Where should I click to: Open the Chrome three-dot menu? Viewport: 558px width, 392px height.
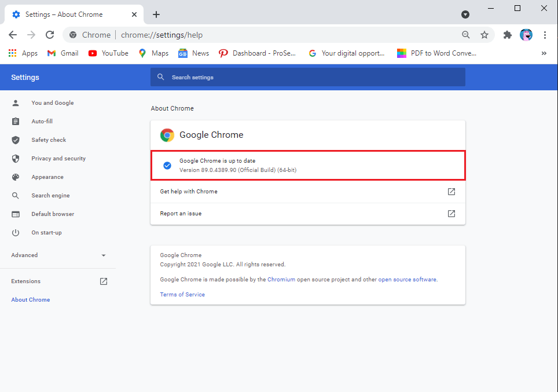point(545,35)
